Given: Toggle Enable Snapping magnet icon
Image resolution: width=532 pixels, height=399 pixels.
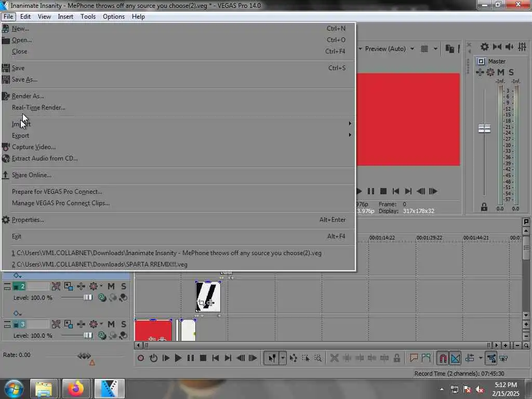Looking at the screenshot, I should (443, 358).
